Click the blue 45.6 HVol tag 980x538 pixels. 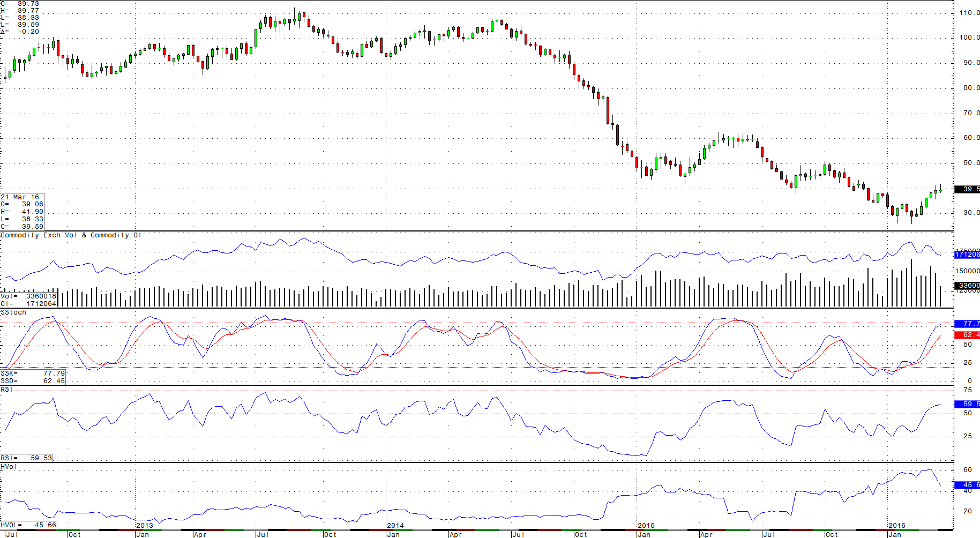tap(968, 485)
